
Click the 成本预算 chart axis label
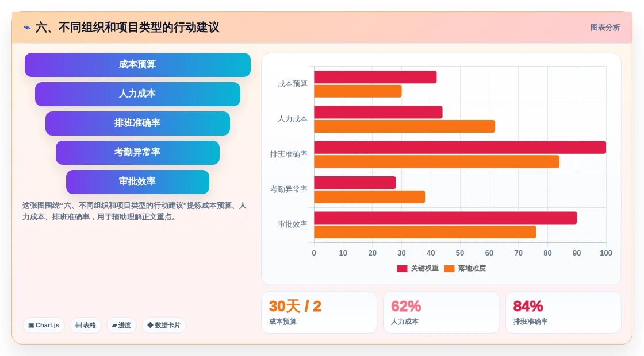tap(293, 84)
